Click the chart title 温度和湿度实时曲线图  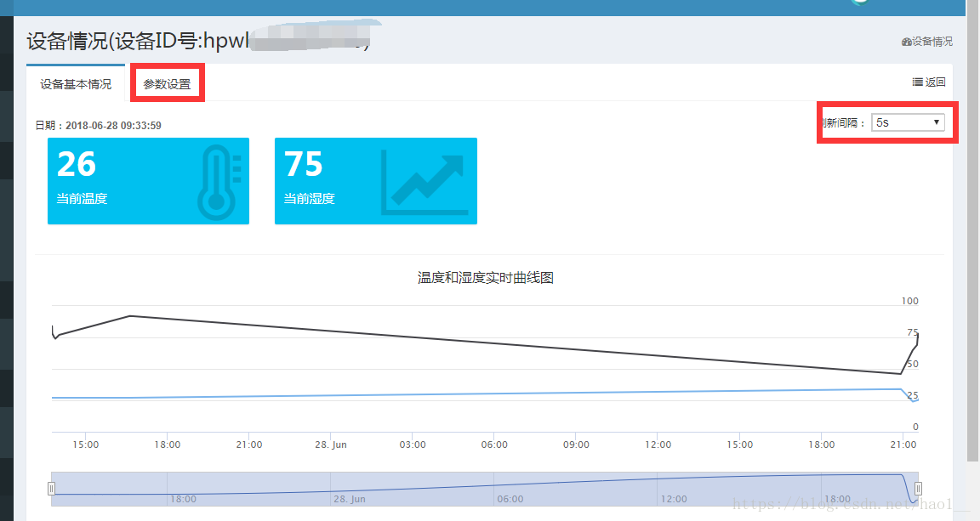click(x=486, y=277)
